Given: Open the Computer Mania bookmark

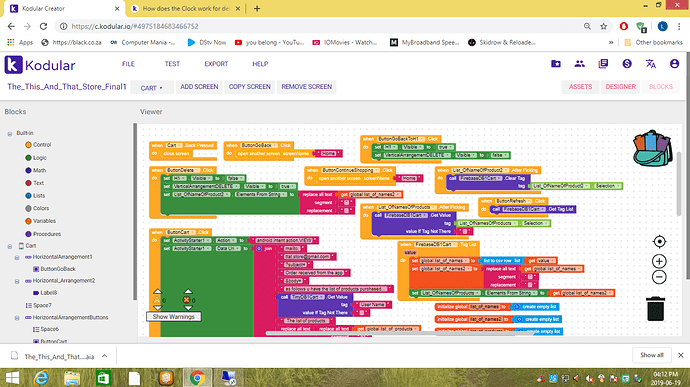Looking at the screenshot, I should [x=143, y=42].
